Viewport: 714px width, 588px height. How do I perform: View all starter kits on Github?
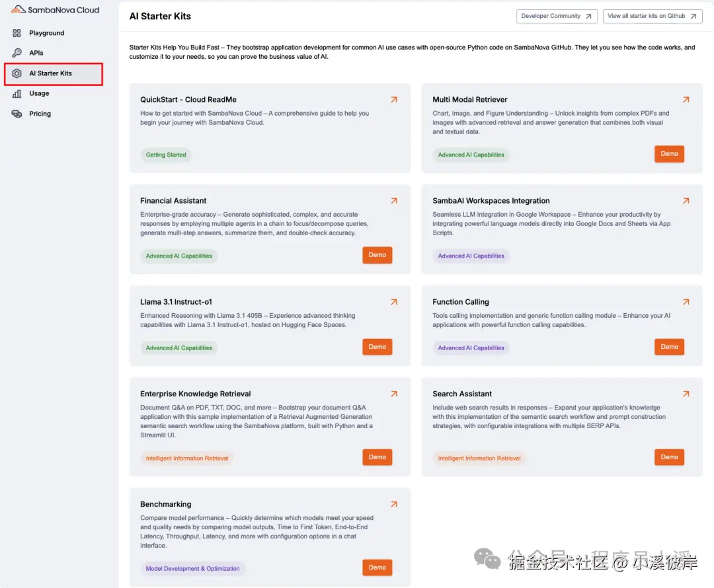[652, 16]
